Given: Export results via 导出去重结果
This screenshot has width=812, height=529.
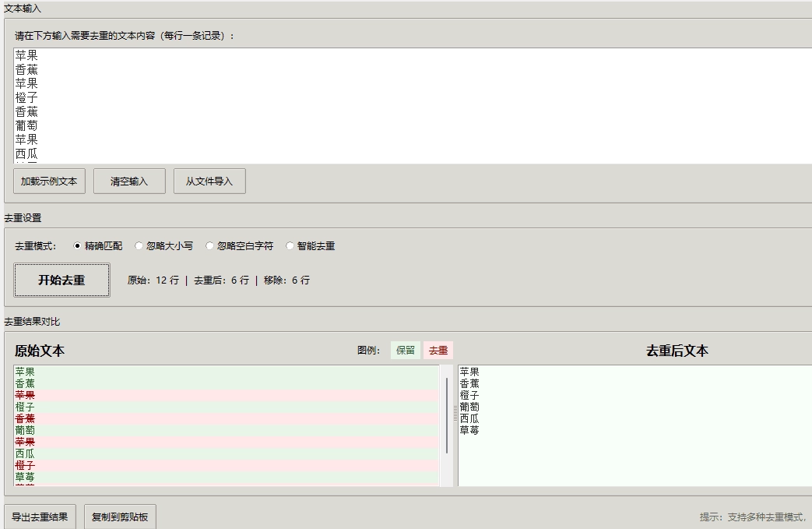Looking at the screenshot, I should pos(40,517).
